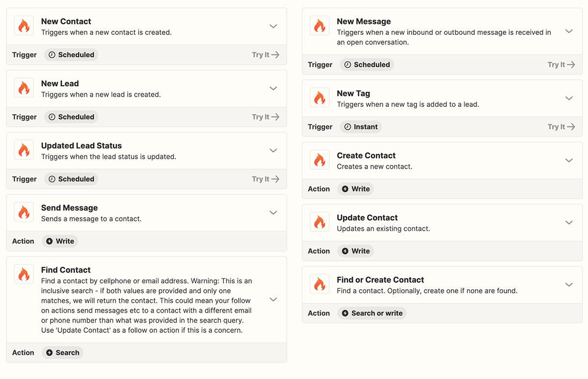Click the Find or Create Contact title
Viewport: 588px width, 379px height.
pos(380,279)
